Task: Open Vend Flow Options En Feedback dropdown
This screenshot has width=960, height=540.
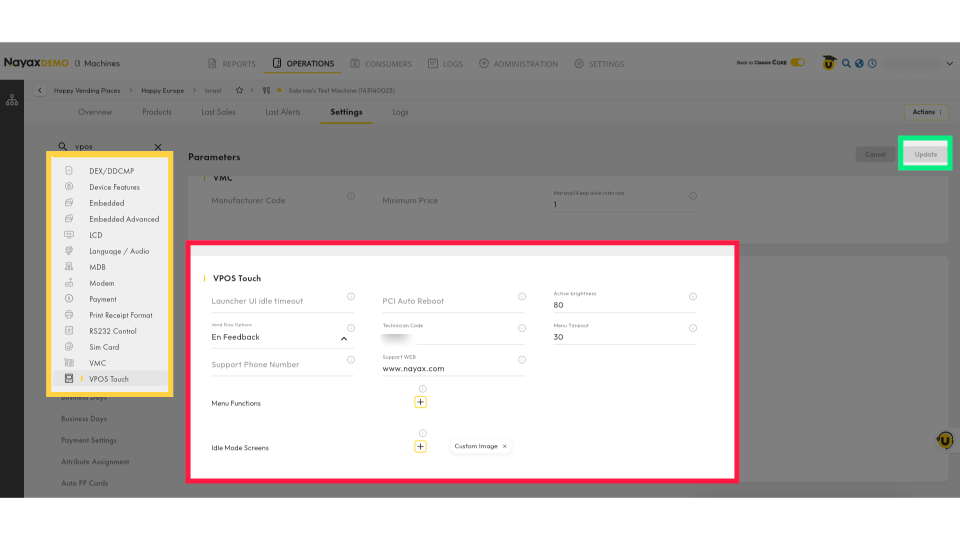Action: pyautogui.click(x=280, y=337)
